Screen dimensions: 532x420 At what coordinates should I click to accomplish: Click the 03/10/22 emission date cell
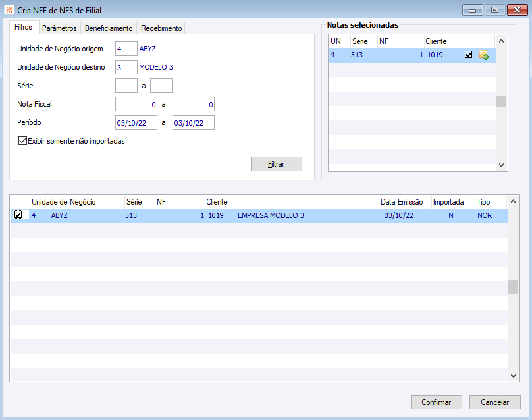(398, 215)
